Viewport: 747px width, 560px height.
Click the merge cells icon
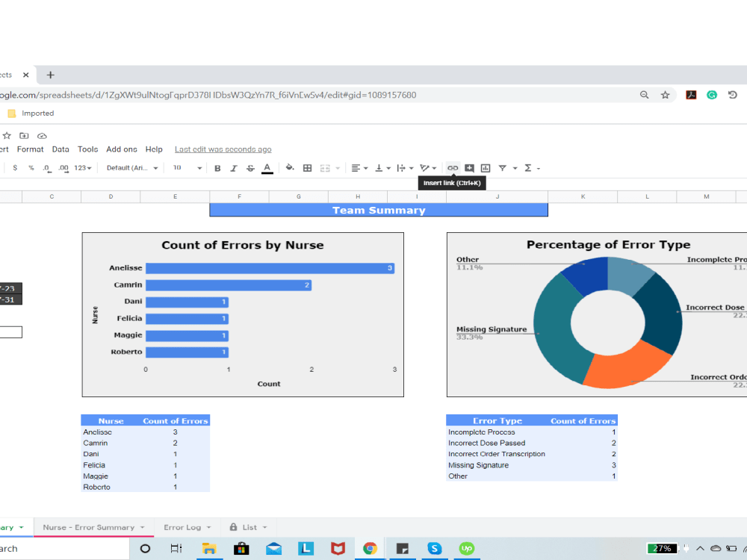(325, 168)
